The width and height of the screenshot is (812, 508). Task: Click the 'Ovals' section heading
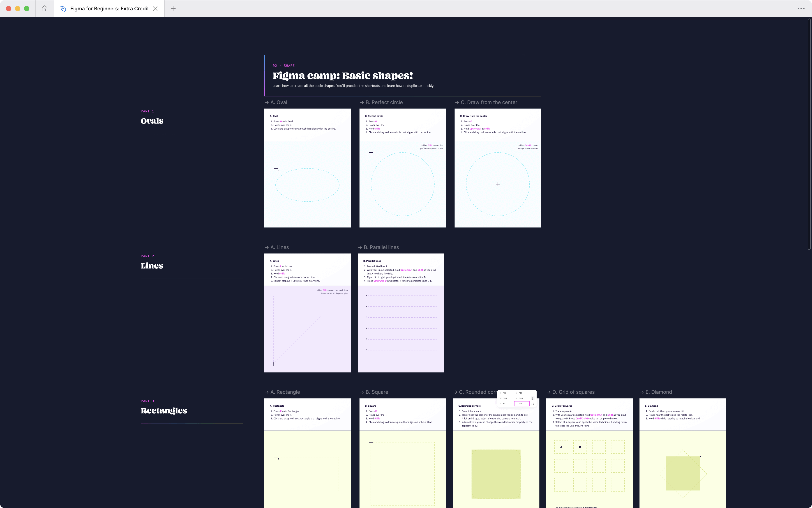pyautogui.click(x=152, y=121)
